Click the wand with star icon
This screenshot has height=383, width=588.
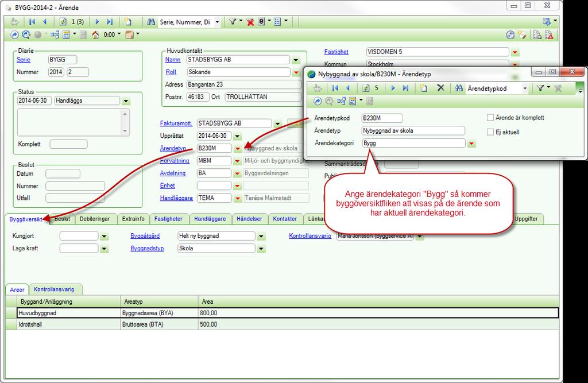tap(521, 35)
